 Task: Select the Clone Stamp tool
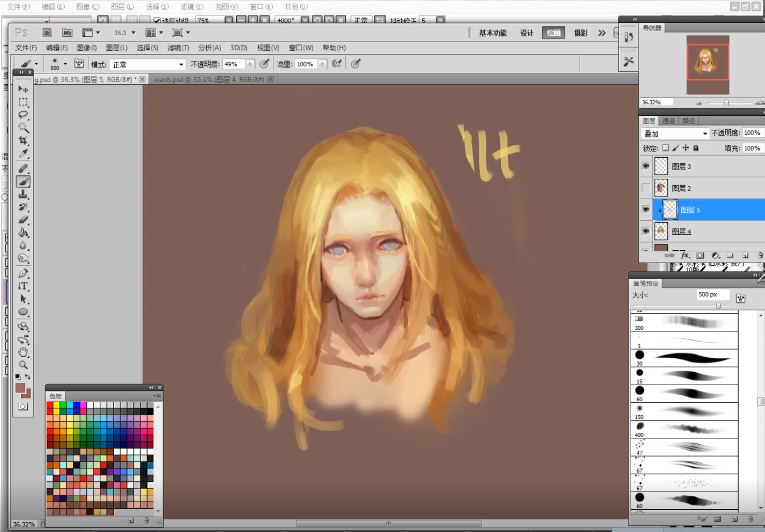(x=23, y=194)
